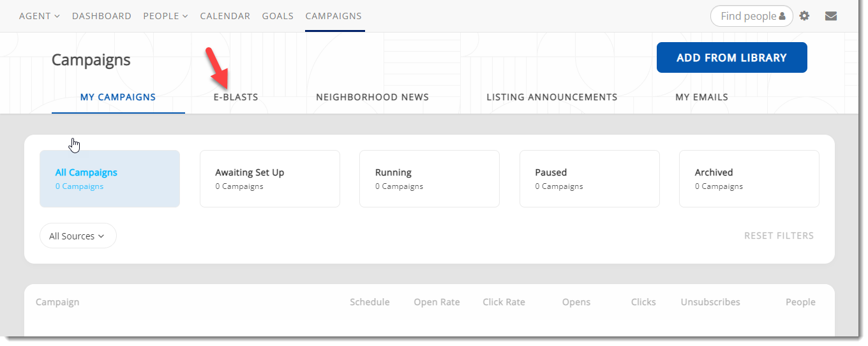Viewport: 868px width, 346px height.
Task: Open the CALENDAR page
Action: click(x=225, y=16)
